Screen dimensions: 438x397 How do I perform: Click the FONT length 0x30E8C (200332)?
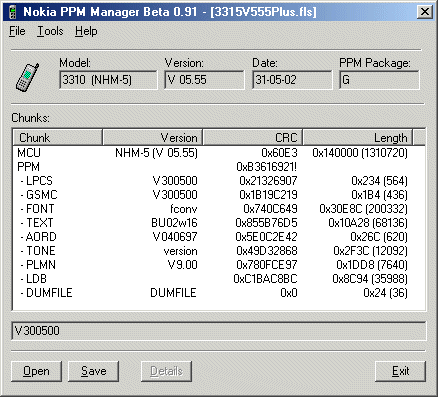click(x=364, y=209)
